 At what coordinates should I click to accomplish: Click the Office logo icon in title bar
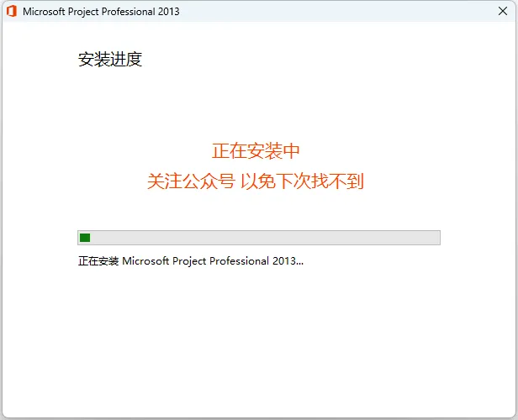(x=12, y=11)
